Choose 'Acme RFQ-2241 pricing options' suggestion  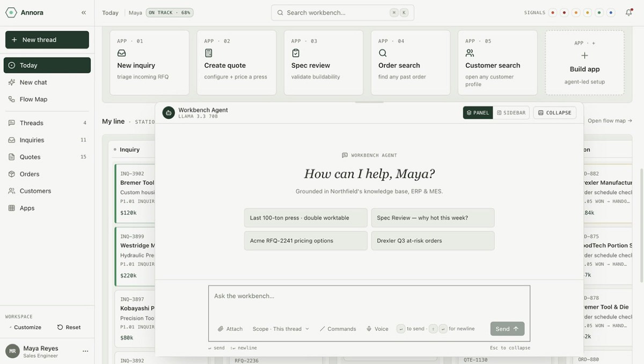pos(306,241)
